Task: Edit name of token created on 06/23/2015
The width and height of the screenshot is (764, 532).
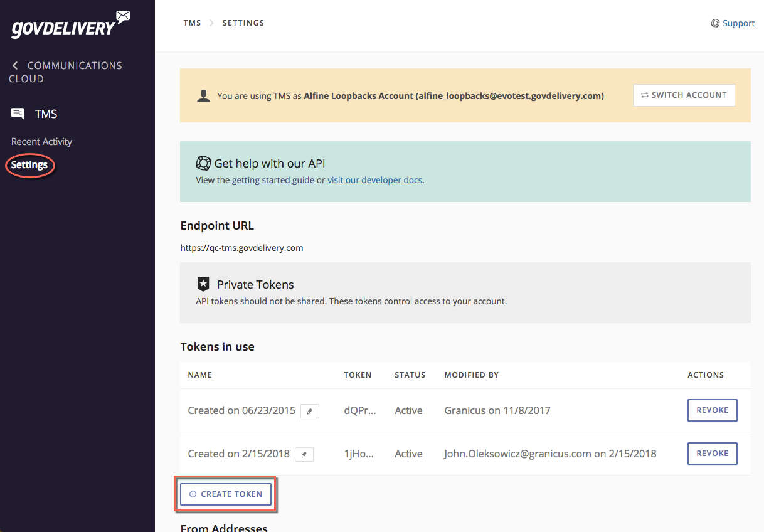Action: coord(310,411)
